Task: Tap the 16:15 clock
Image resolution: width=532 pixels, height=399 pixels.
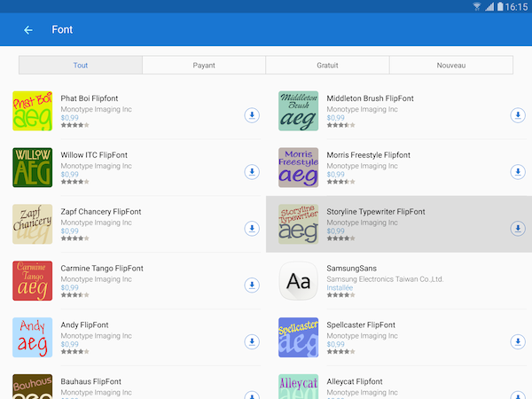Action: (516, 7)
